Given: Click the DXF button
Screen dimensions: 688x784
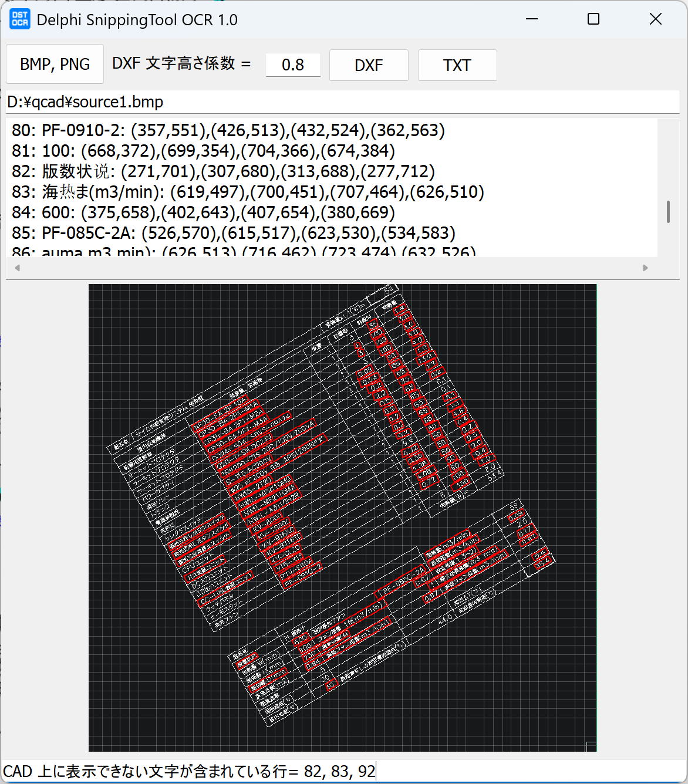Looking at the screenshot, I should 369,65.
